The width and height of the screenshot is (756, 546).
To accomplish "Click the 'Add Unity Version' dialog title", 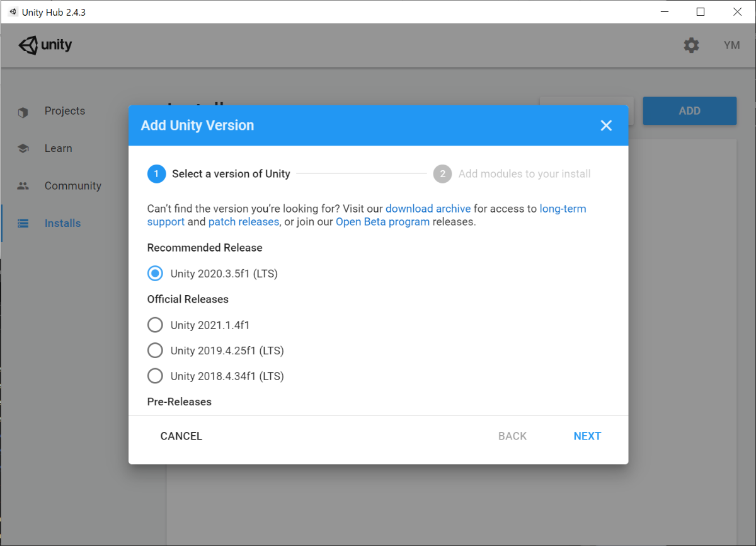I will (197, 125).
